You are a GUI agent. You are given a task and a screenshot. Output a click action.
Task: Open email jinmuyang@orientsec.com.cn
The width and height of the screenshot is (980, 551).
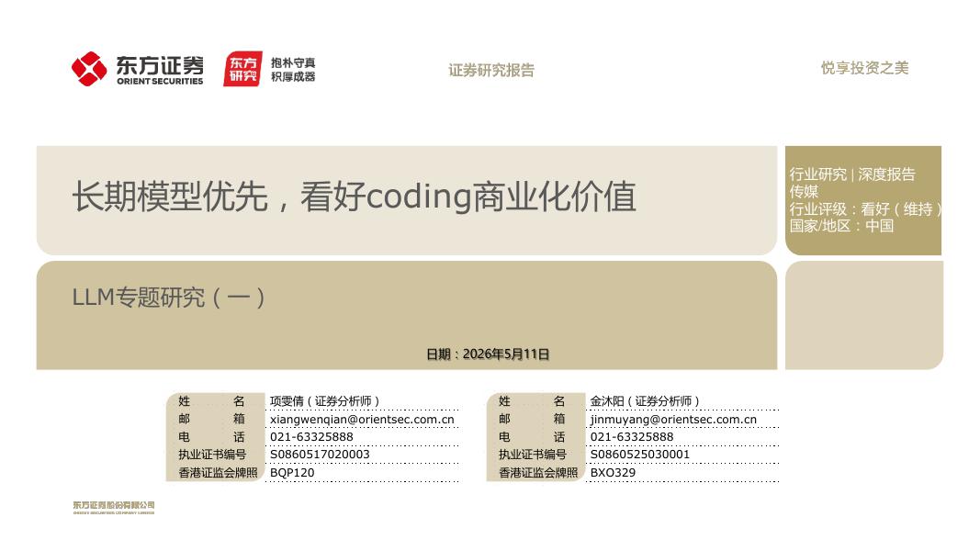pos(673,419)
